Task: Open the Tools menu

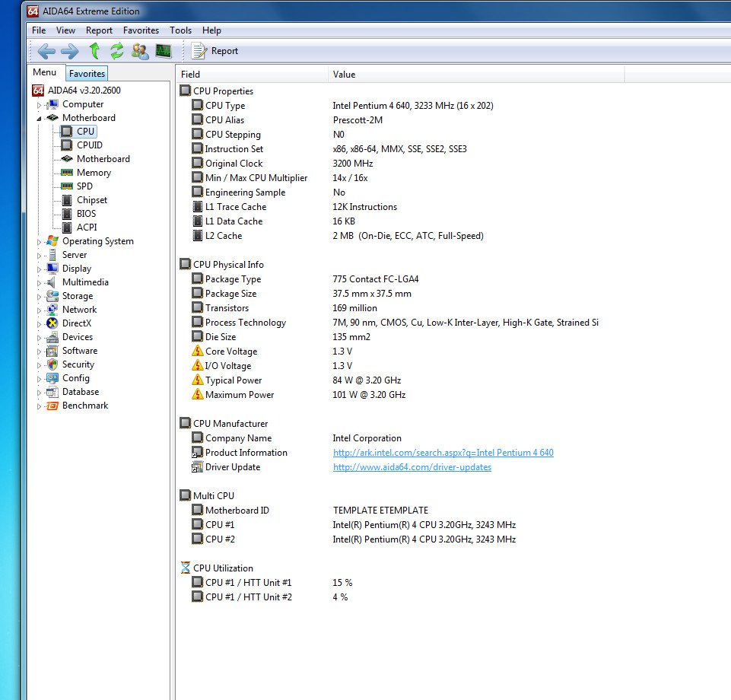Action: (180, 30)
